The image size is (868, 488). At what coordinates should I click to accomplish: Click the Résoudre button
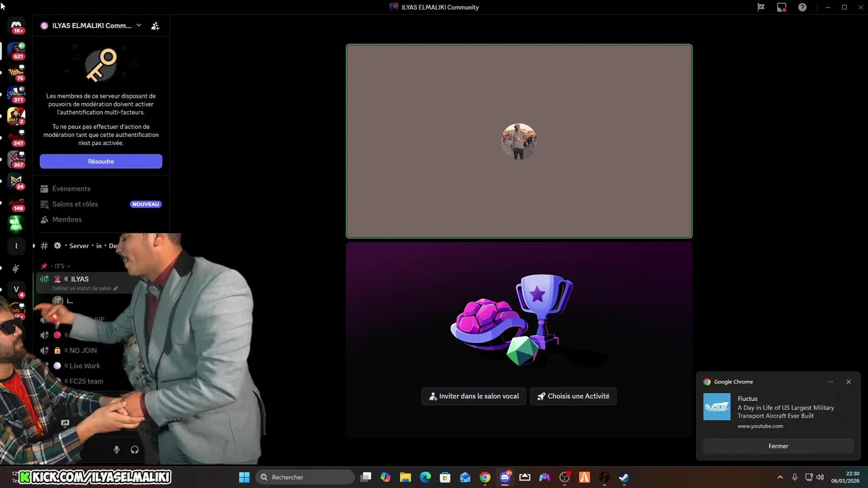coord(101,161)
